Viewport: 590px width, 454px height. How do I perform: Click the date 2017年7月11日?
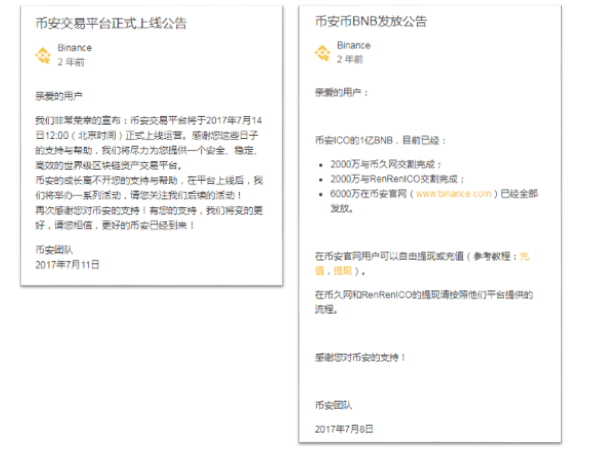click(x=67, y=265)
